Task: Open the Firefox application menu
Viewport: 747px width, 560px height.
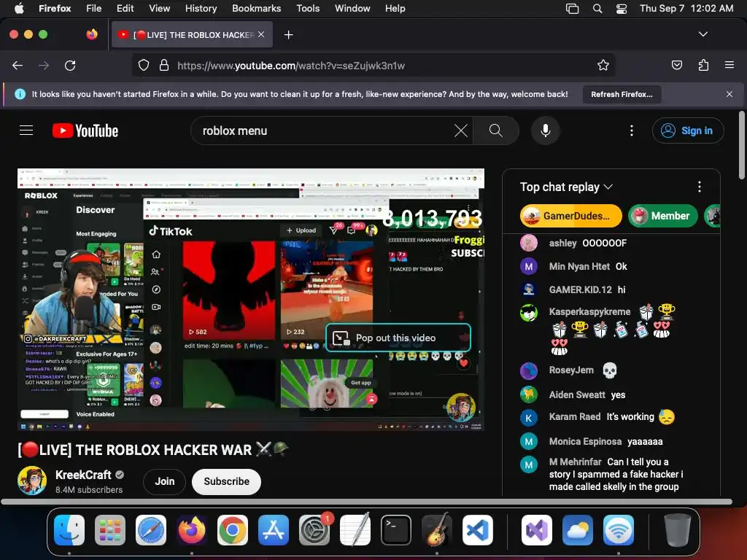Action: pos(729,65)
